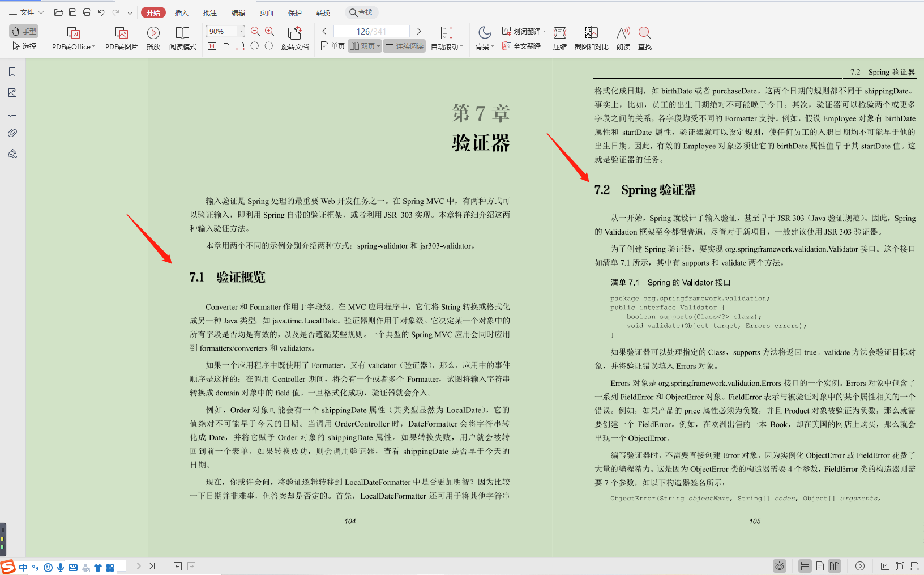Click the Print icon
The width and height of the screenshot is (924, 575).
click(x=87, y=12)
